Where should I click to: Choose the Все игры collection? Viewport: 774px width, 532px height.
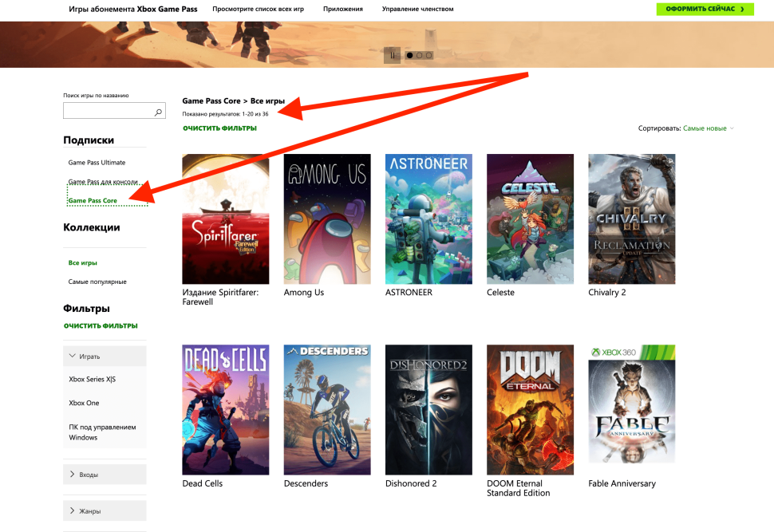82,262
